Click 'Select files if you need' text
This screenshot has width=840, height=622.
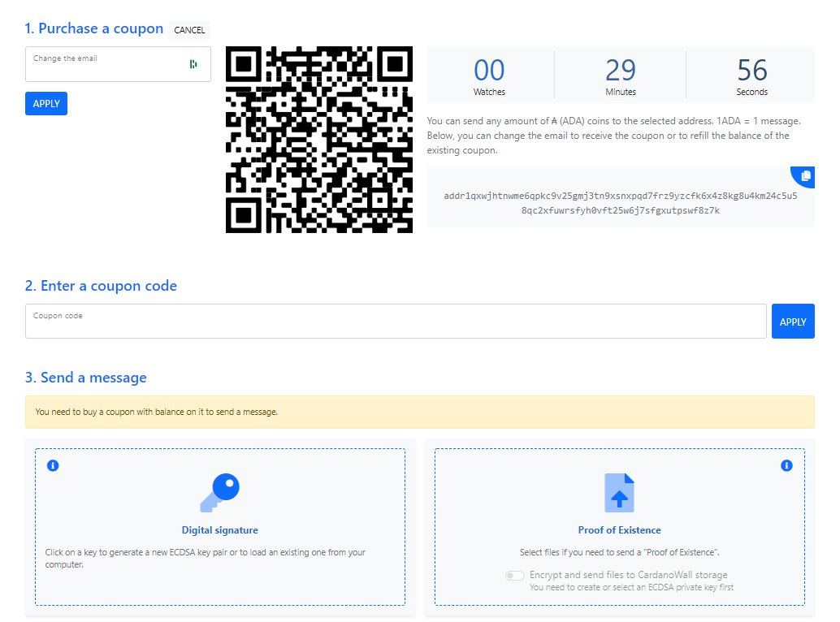[x=619, y=552]
